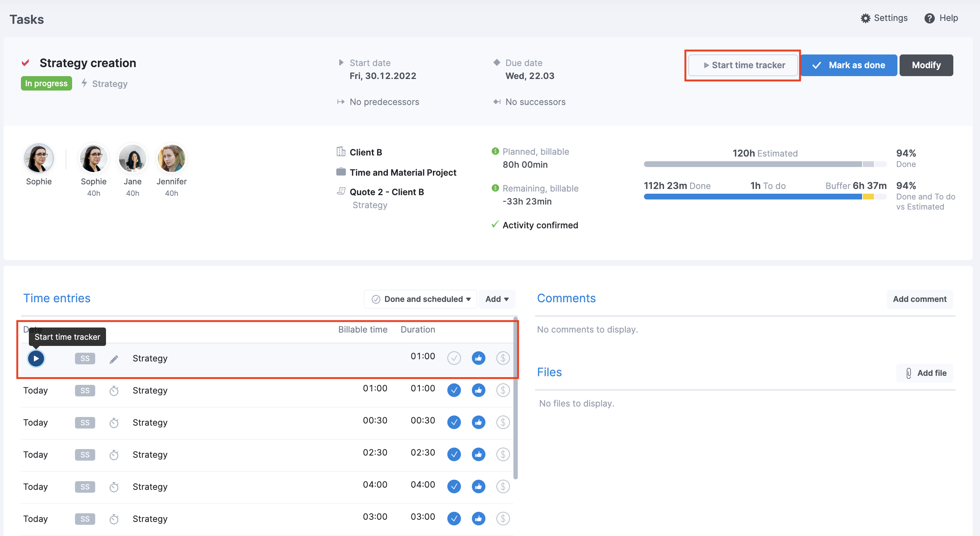Click the thumbs-up icon on the 03:00 entry
The width and height of the screenshot is (980, 536).
coord(478,518)
